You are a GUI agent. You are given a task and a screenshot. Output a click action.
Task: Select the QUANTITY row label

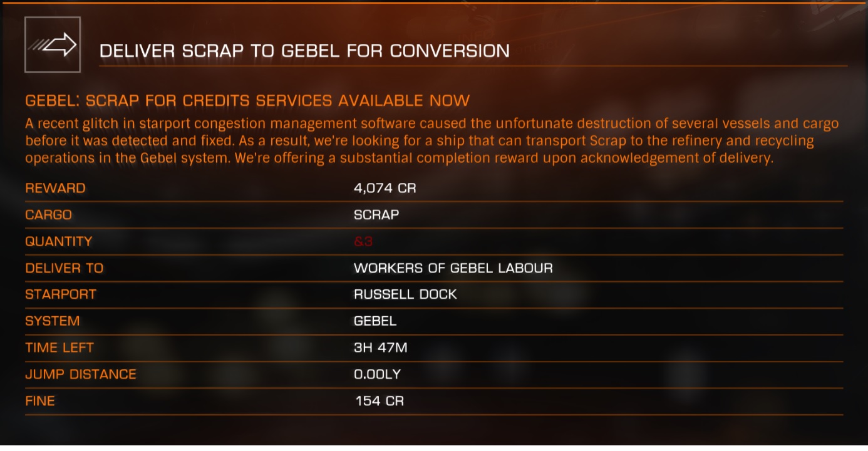click(59, 241)
